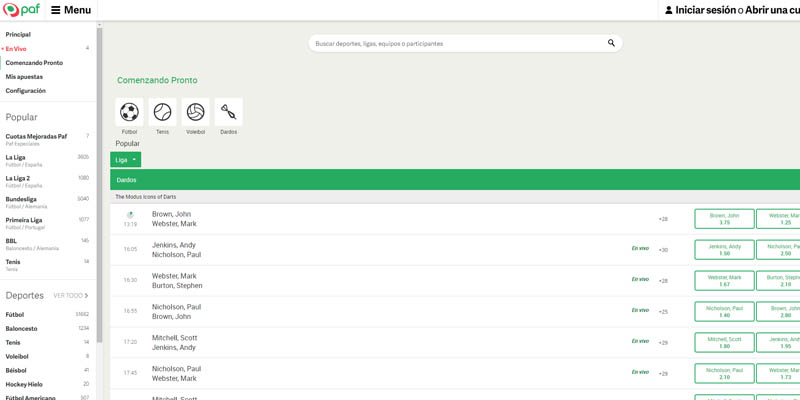Bet on Webster, Mark at 1.67
800x400 pixels.
click(x=724, y=281)
